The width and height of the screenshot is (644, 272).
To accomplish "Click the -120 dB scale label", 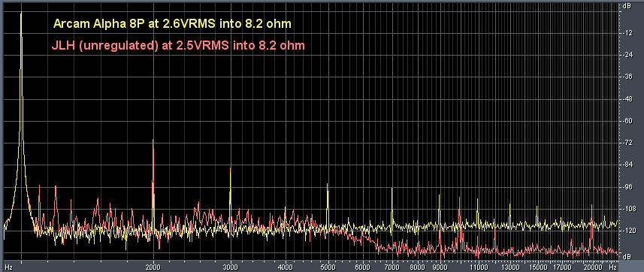I will 628,231.
